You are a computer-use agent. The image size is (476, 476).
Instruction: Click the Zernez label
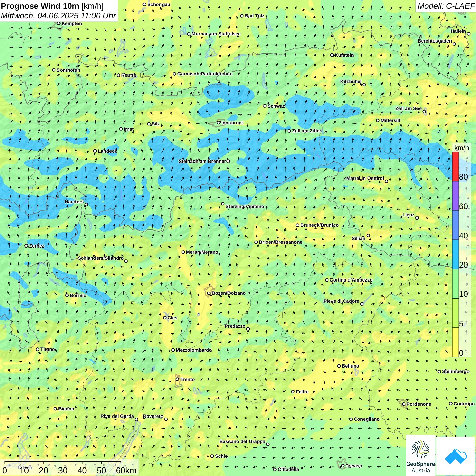(x=37, y=246)
